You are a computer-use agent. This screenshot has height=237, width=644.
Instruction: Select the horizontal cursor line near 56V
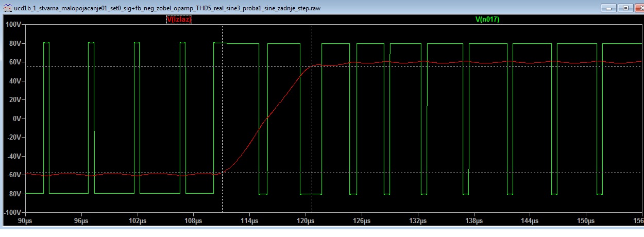point(334,66)
